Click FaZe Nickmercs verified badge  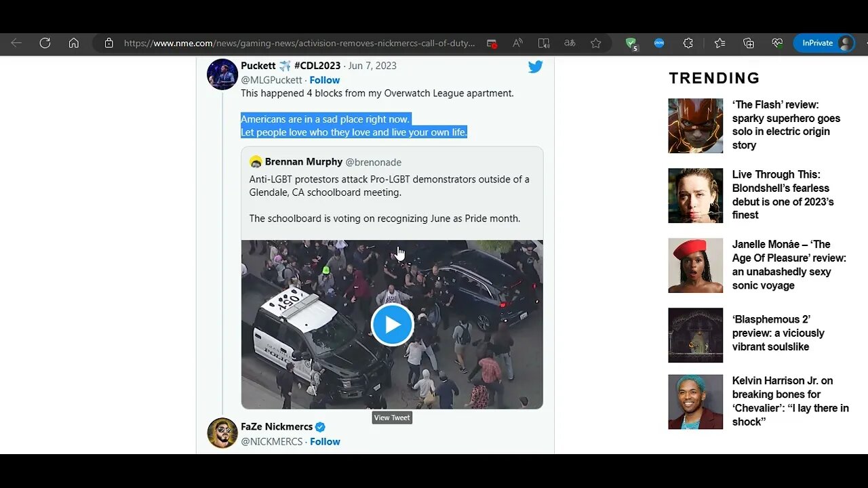coord(320,427)
